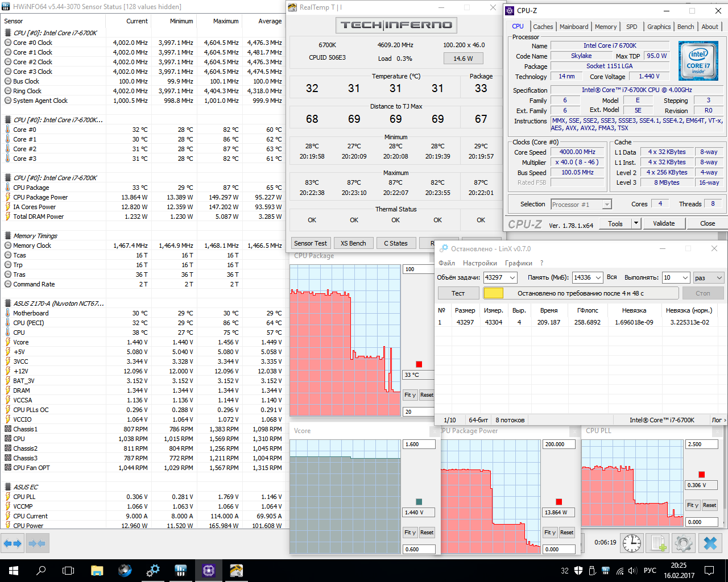
Task: Click Reset in the Vcore graph window
Action: [427, 533]
